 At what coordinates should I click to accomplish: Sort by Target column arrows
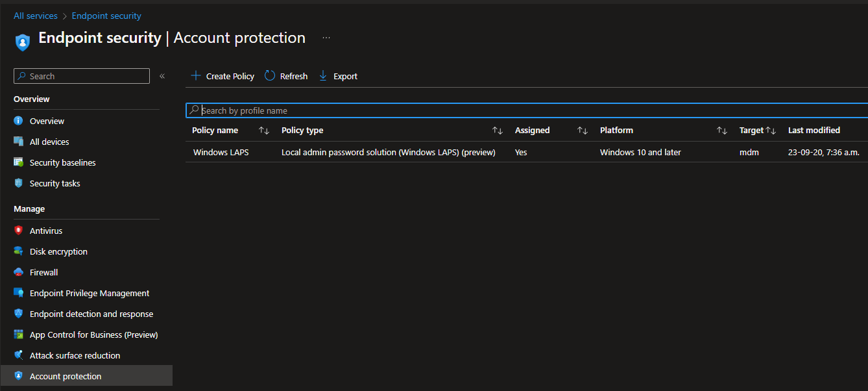(771, 131)
